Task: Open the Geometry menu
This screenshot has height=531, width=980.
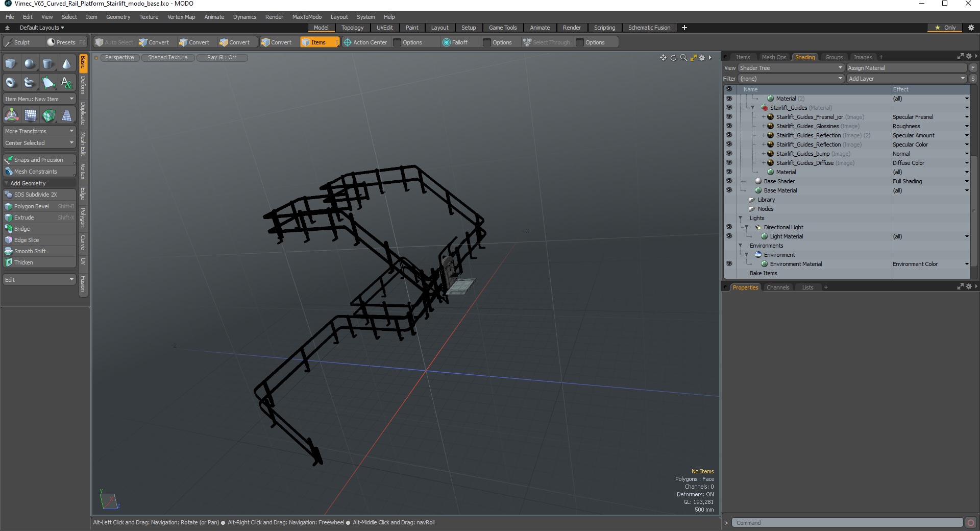Action: 118,17
